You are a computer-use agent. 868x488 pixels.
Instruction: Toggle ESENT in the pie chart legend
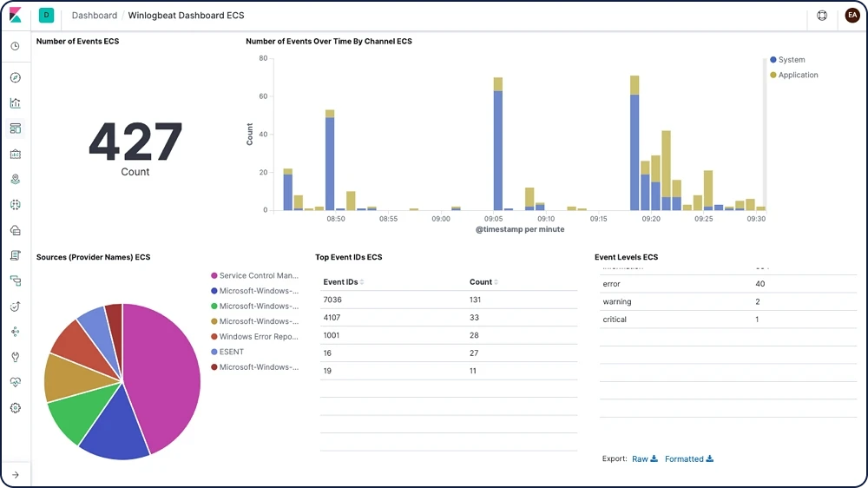(231, 352)
